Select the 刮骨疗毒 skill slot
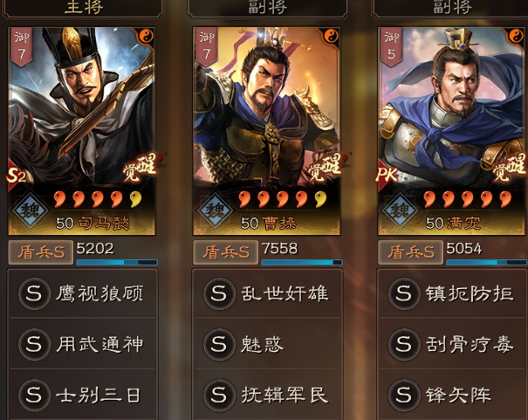 click(x=452, y=344)
